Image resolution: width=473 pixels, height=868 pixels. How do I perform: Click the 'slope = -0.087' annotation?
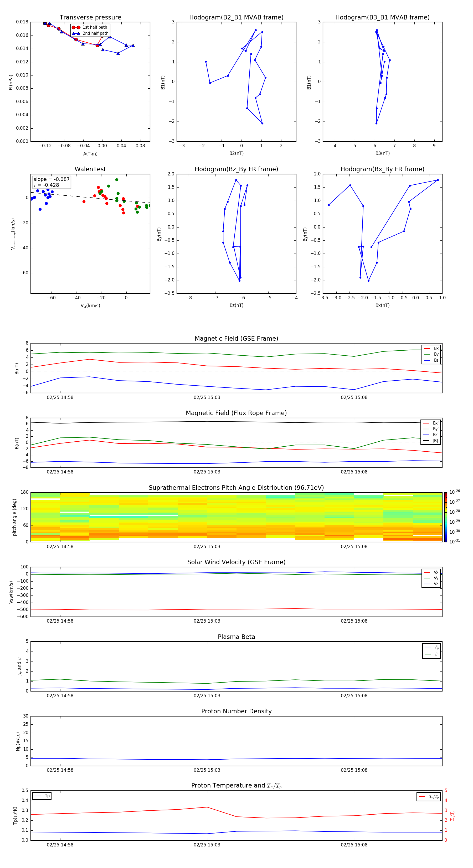[x=52, y=179]
